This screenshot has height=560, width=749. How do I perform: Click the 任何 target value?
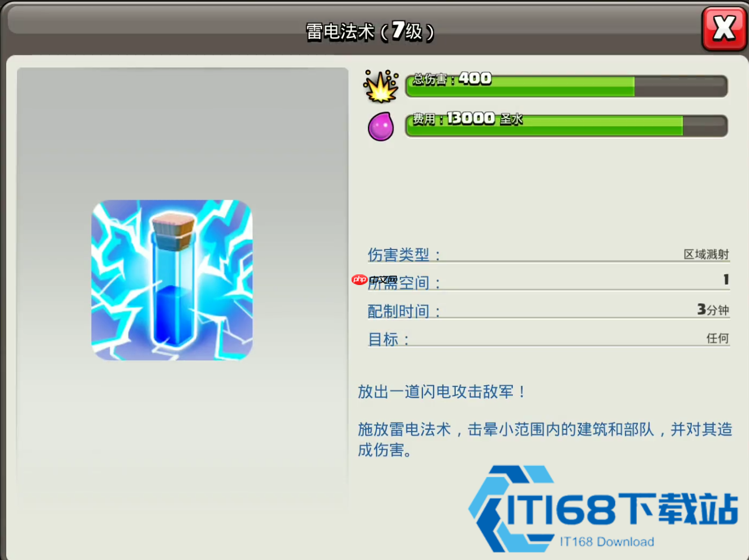[717, 338]
